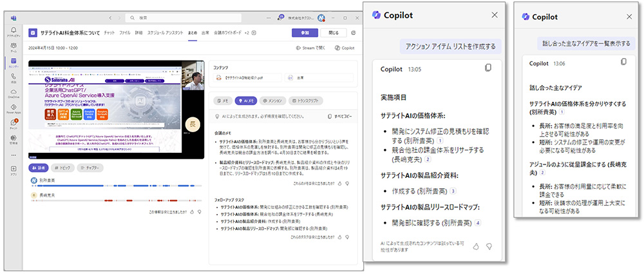The image size is (644, 274).
Task: Click the アクション アイテム リストを作成する prompt bubble
Action: pyautogui.click(x=451, y=46)
